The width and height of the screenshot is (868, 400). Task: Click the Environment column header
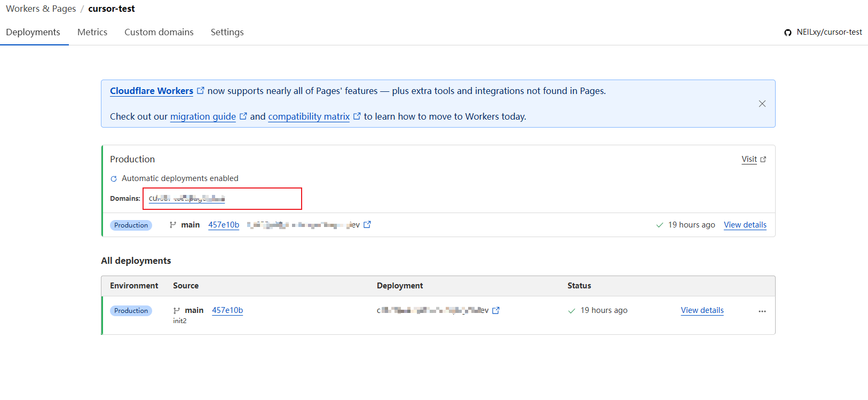coord(134,286)
